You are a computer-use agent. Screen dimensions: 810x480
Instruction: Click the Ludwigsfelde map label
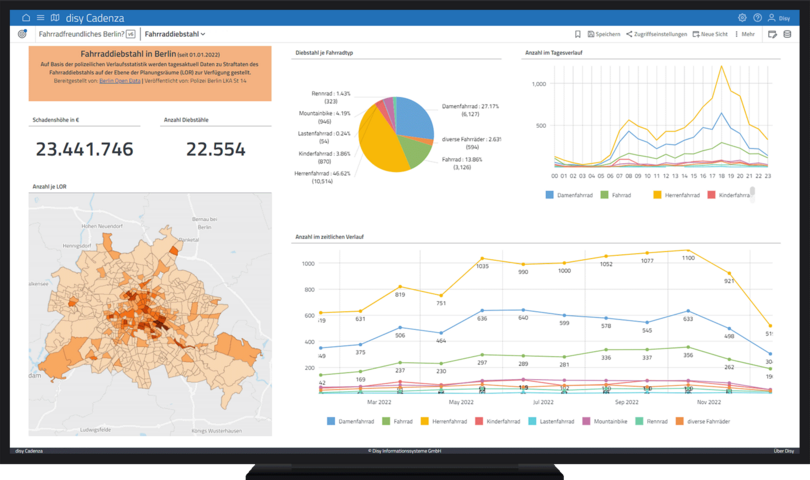pyautogui.click(x=95, y=429)
